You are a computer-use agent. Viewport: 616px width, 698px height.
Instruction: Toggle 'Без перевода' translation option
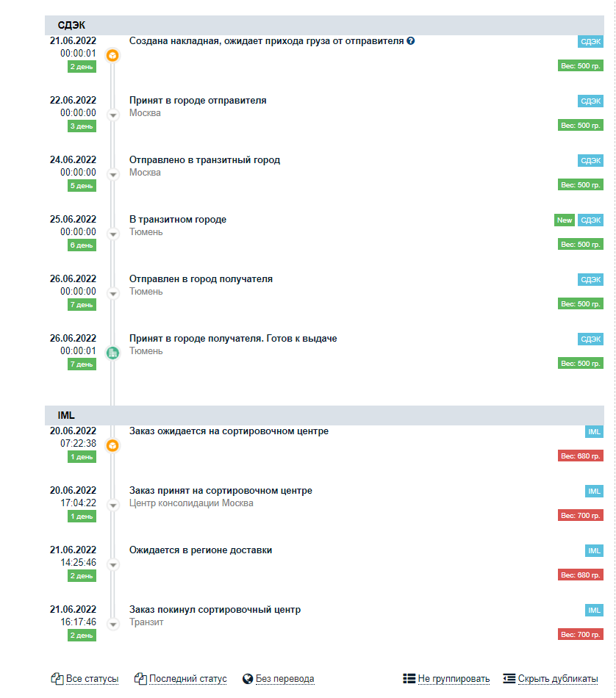(284, 679)
